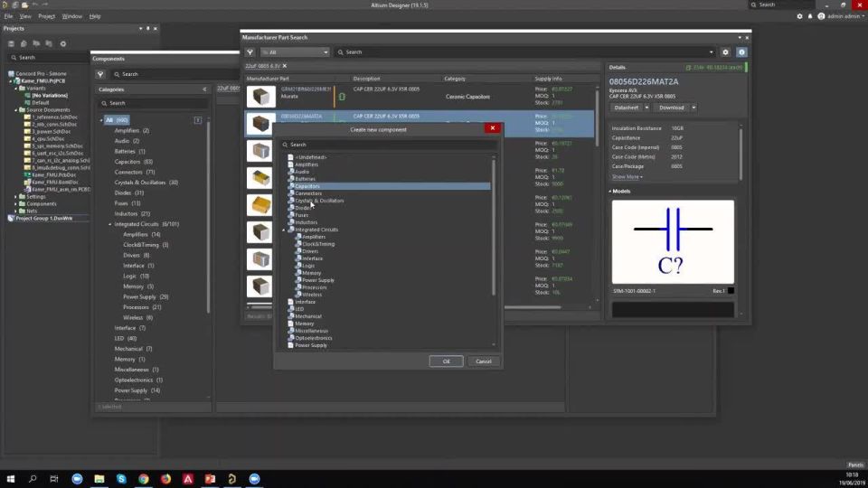Open the Help menu
Screen dimensions: 868x488
[x=95, y=16]
